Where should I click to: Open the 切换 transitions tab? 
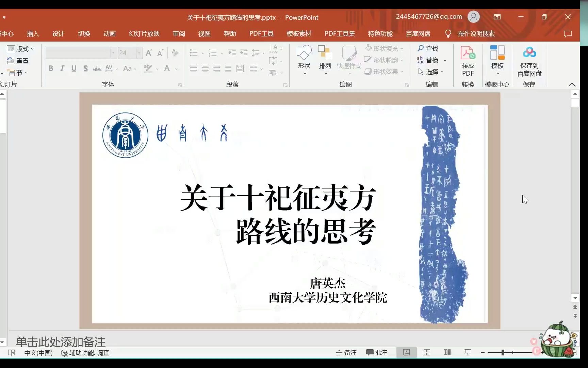pos(84,34)
